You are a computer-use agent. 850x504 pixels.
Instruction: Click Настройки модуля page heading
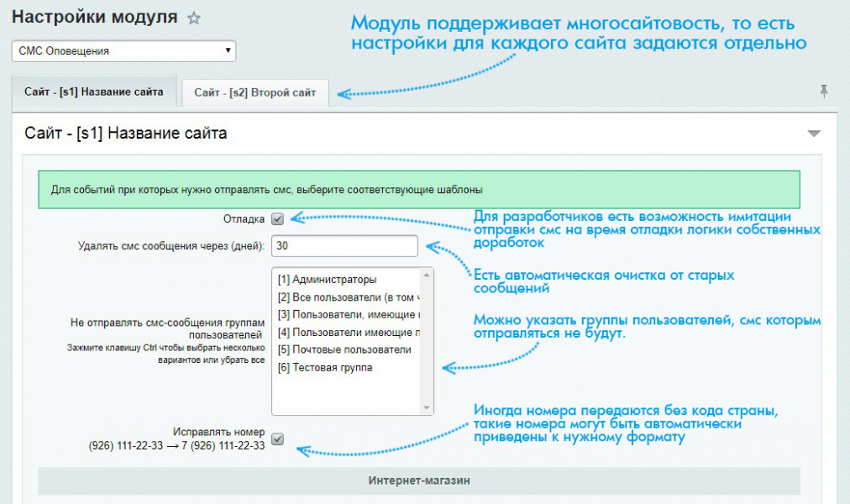(x=95, y=17)
